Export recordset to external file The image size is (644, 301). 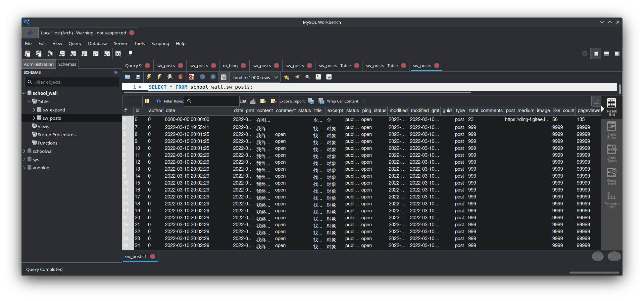[x=311, y=101]
